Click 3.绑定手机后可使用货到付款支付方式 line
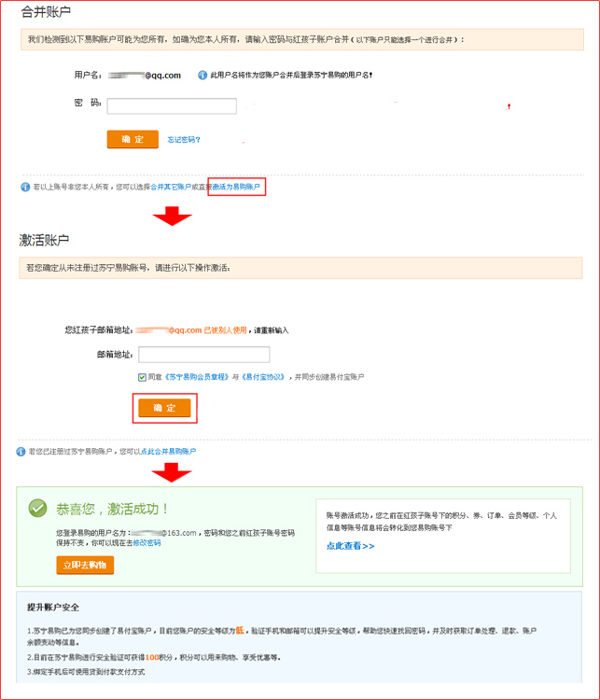The image size is (600, 700). (86, 672)
